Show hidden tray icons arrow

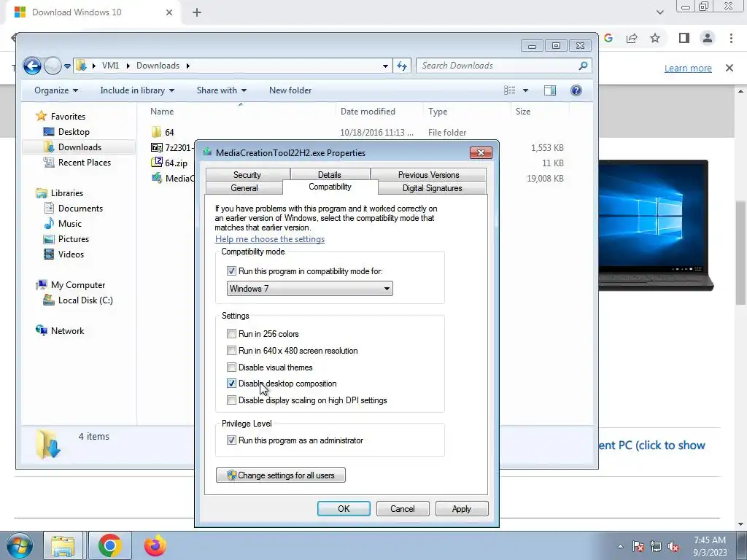[620, 546]
